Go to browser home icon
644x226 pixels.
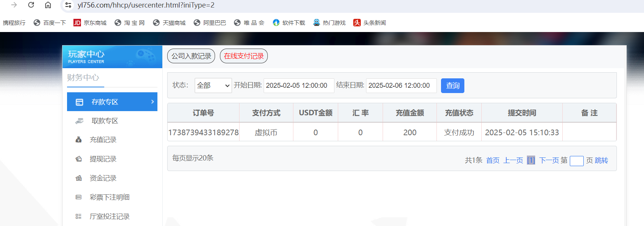[48, 5]
